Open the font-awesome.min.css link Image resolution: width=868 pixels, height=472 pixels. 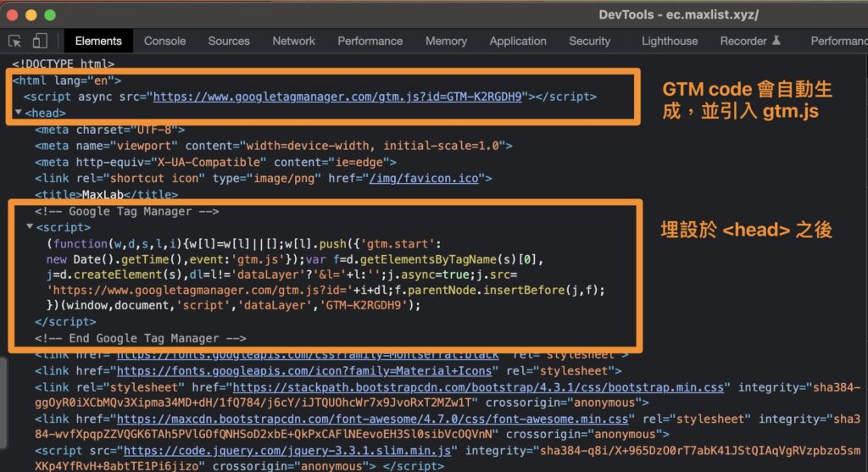pos(373,419)
